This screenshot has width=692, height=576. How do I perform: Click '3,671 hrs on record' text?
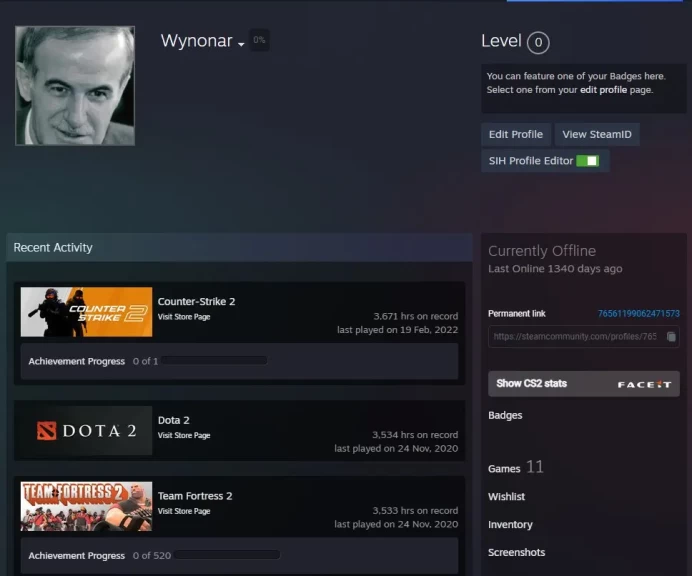pos(416,316)
